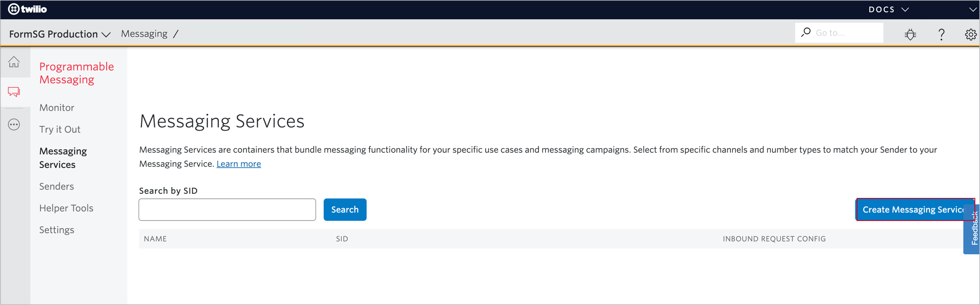This screenshot has height=305, width=980.
Task: Open Settings in the sidebar
Action: click(57, 230)
